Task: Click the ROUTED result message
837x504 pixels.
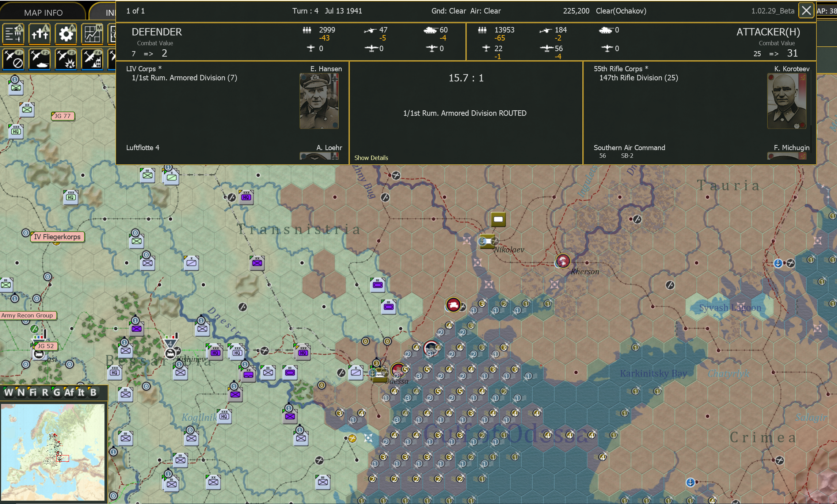Action: click(x=465, y=113)
